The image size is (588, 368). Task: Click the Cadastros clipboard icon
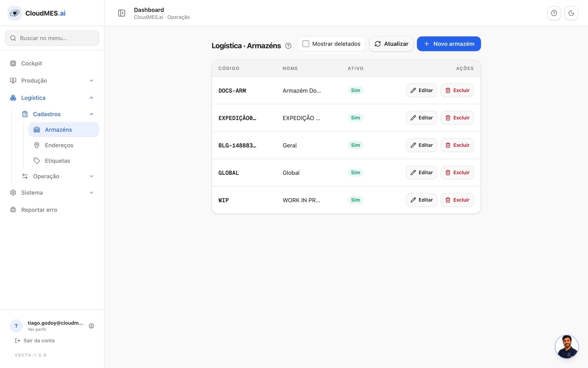(25, 114)
